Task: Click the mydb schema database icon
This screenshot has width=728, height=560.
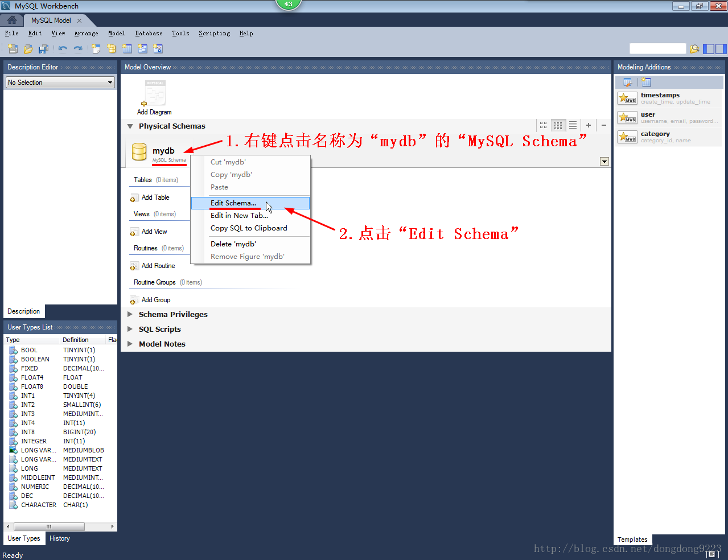Action: click(x=139, y=152)
